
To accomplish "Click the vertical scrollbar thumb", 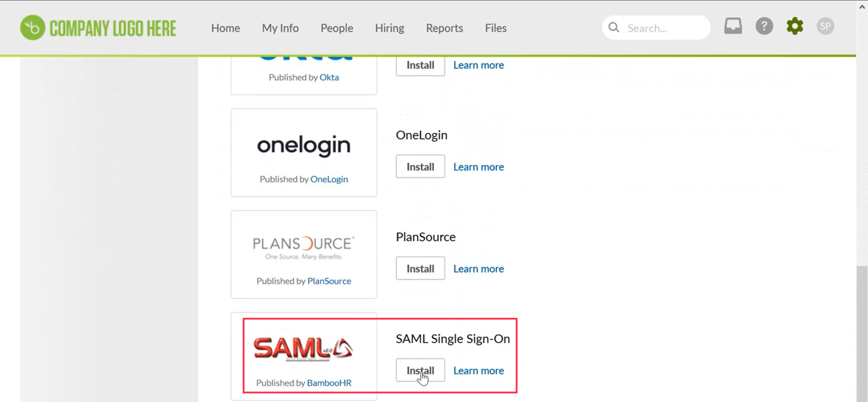I will 862,333.
